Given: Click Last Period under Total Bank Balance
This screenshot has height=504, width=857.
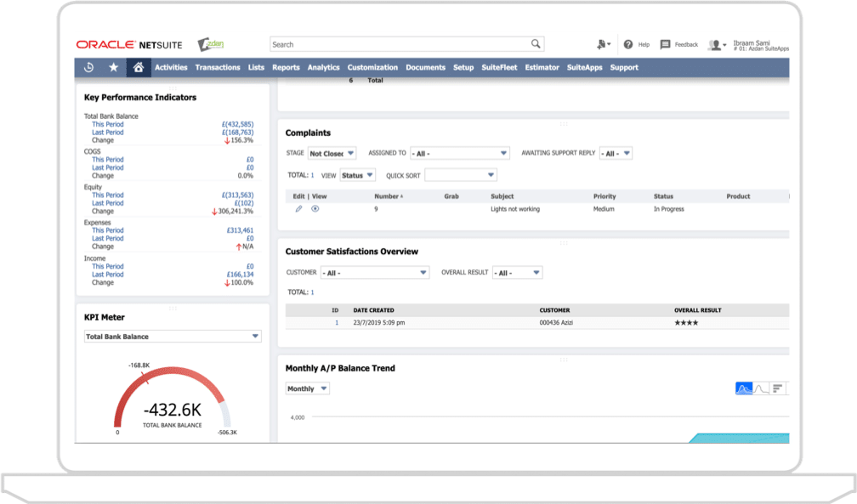Looking at the screenshot, I should coord(108,133).
